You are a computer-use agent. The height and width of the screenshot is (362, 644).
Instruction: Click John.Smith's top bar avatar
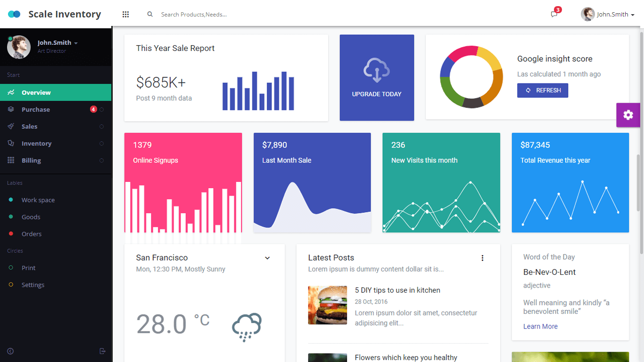tap(587, 14)
